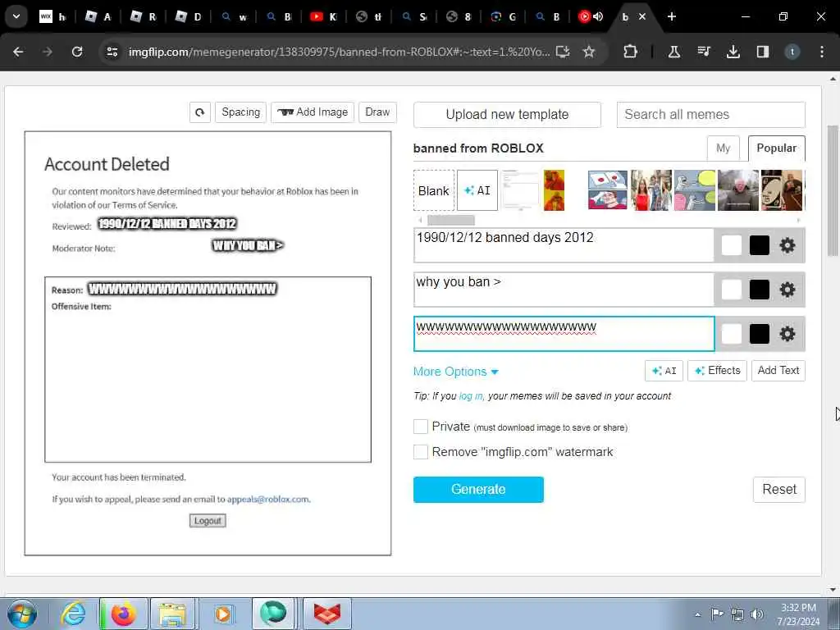Click the install app icon in address bar
840x630 pixels.
click(x=562, y=52)
